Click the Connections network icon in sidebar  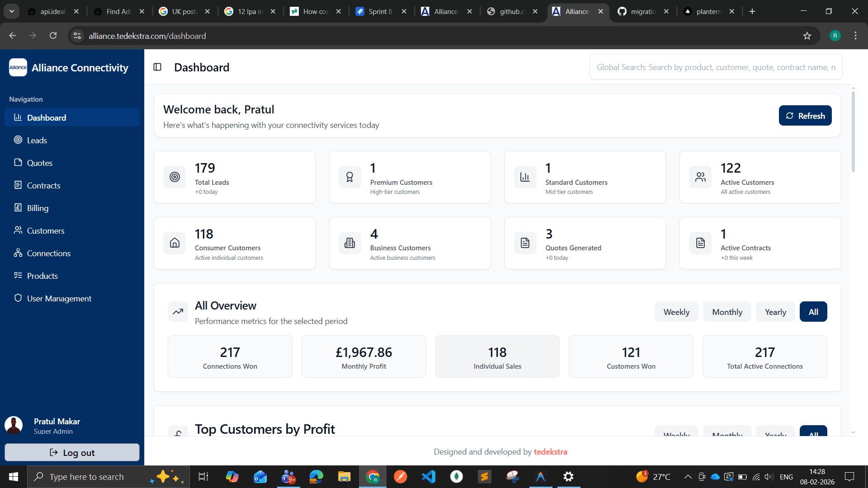(x=18, y=253)
